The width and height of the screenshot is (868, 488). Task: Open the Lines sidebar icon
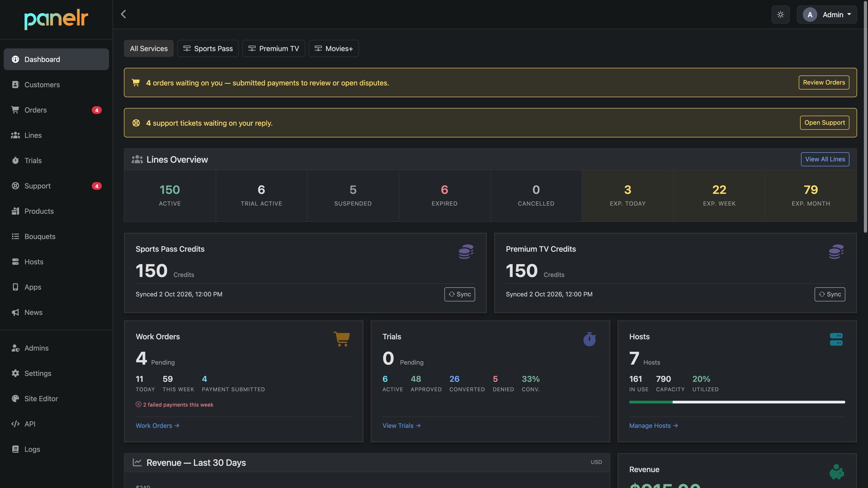[15, 135]
